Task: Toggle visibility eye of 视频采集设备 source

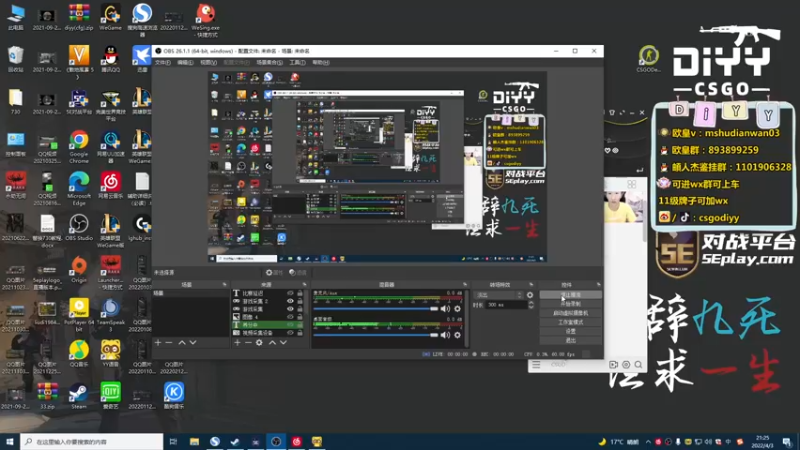Action: (290, 333)
